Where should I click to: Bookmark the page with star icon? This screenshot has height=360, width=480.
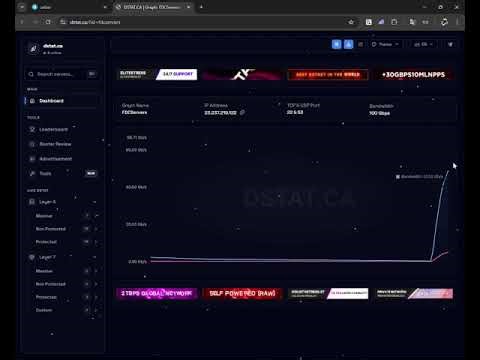click(x=351, y=22)
